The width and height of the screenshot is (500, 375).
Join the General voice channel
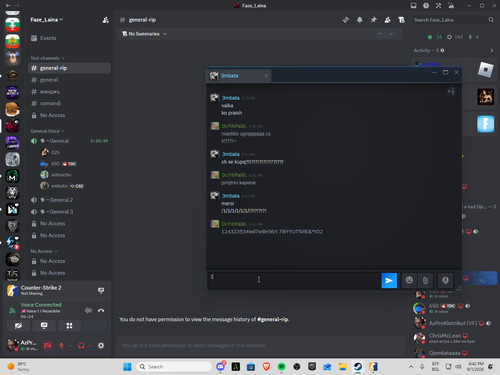pos(69,141)
